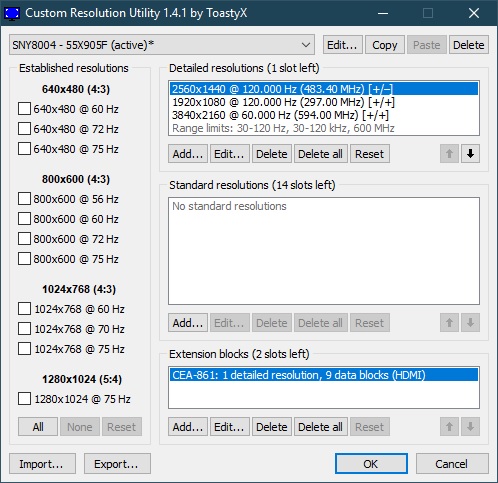Click the up arrow in Detailed resolutions
The image size is (498, 483).
[x=449, y=154]
